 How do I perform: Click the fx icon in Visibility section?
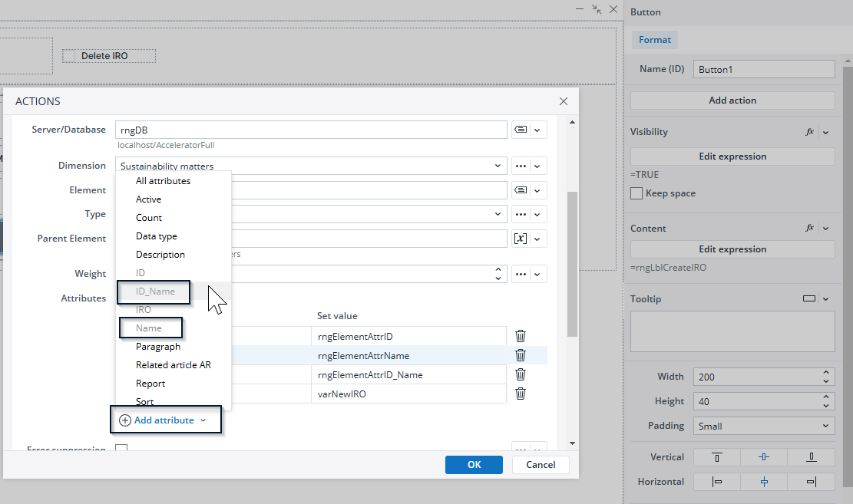pos(809,132)
